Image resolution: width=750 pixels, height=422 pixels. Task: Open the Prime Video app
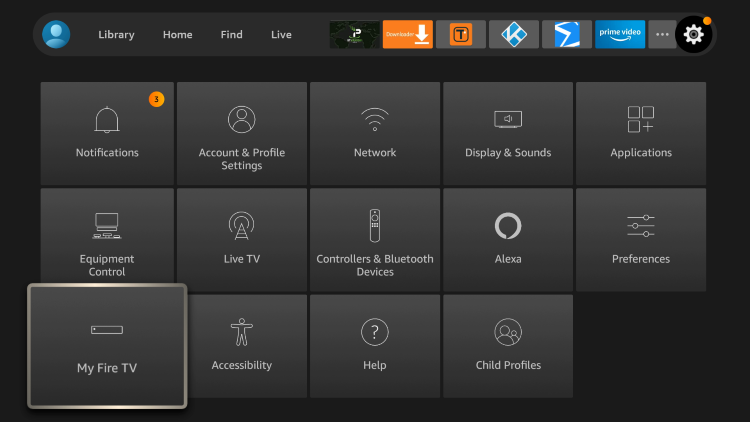coord(620,34)
